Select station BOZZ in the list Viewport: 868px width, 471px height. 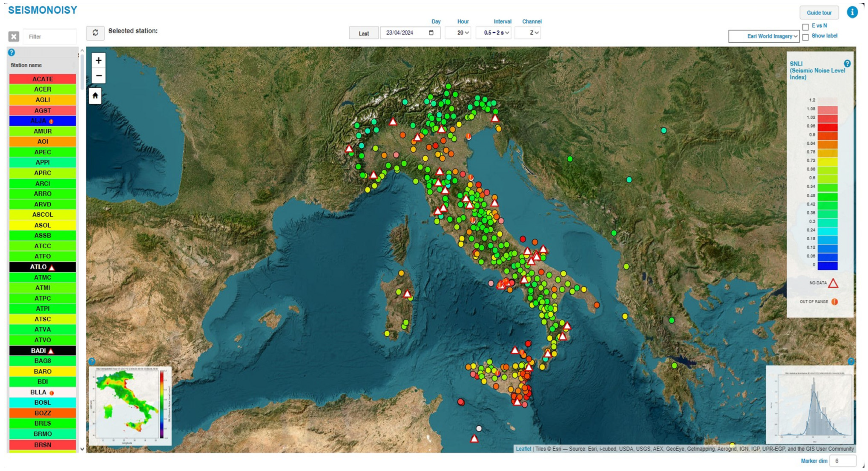tap(42, 413)
